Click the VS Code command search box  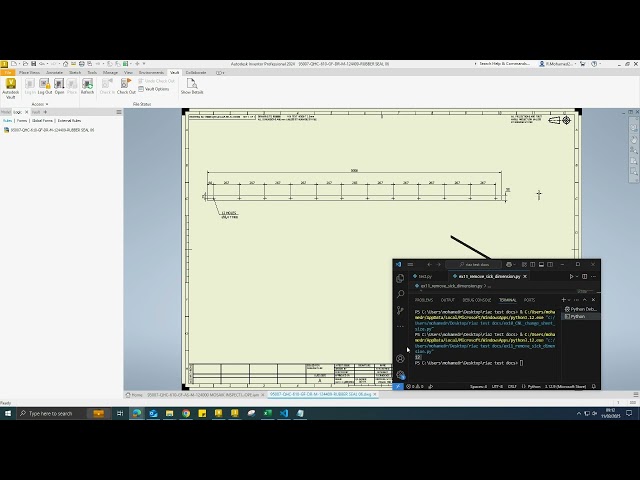point(473,264)
